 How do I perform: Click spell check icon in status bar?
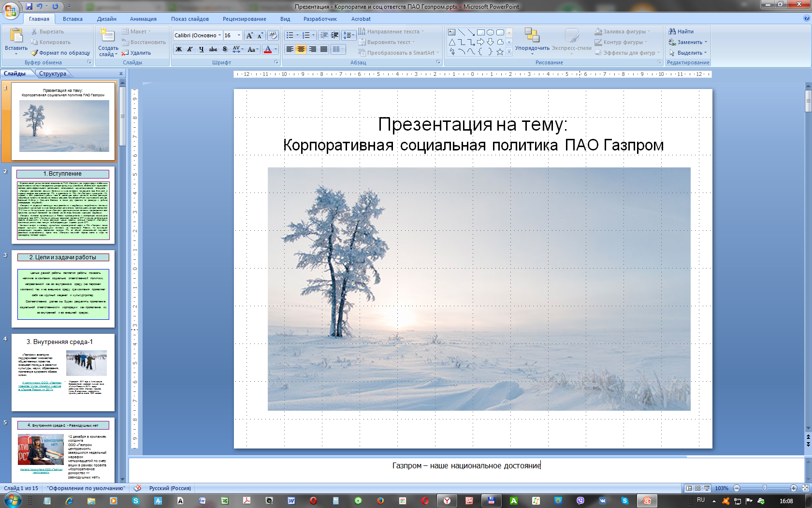point(138,488)
